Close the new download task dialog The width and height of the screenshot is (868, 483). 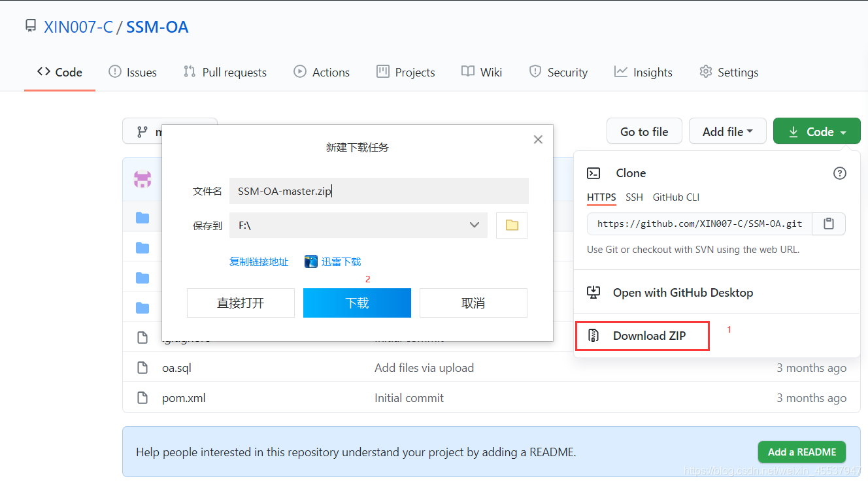tap(538, 139)
